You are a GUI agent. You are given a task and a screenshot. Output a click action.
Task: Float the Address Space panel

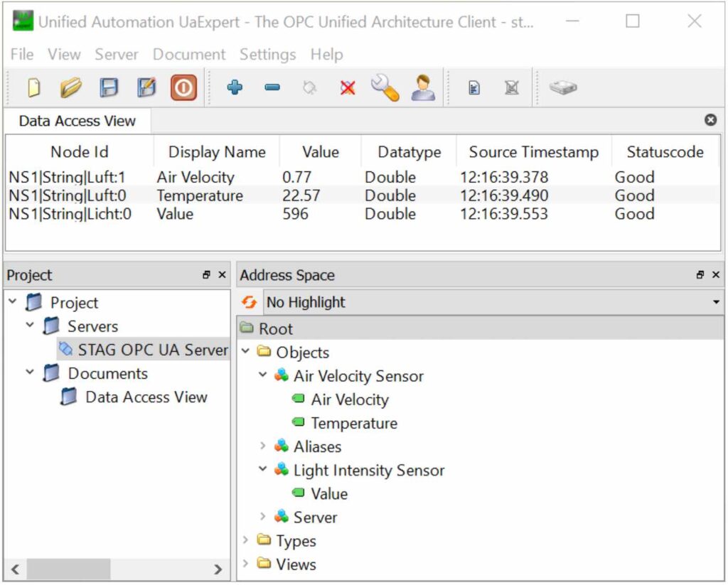(x=700, y=275)
